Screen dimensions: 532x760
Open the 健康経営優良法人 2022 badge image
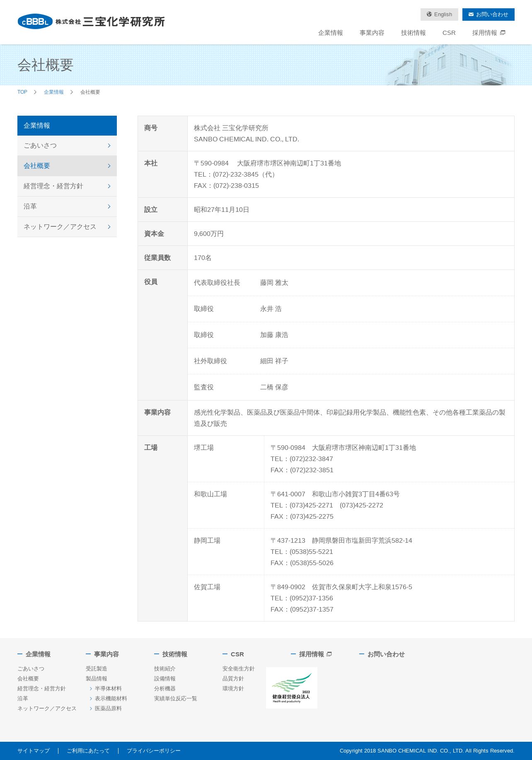click(292, 688)
